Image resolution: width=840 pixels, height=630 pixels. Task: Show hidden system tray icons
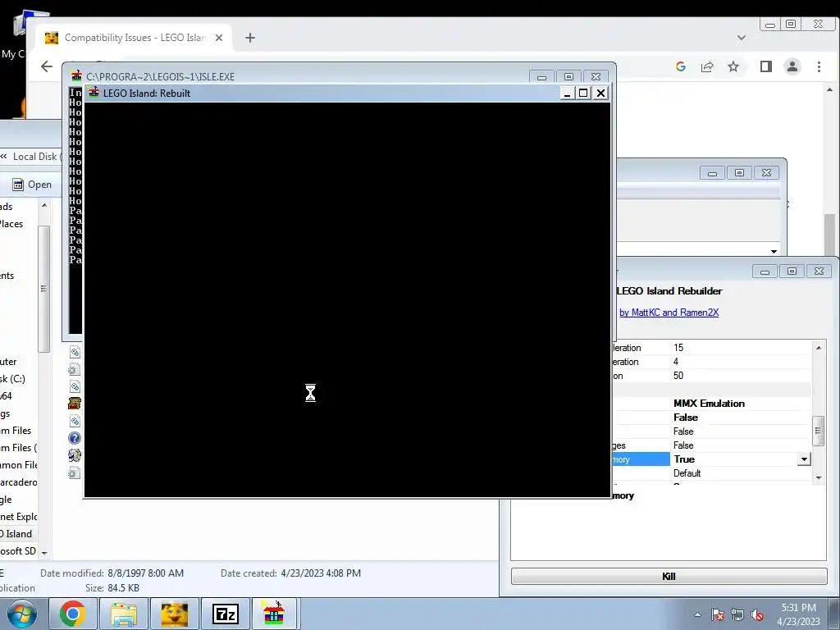click(697, 614)
